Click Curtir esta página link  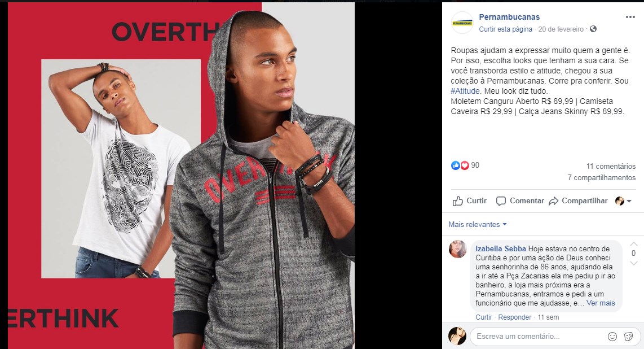506,29
